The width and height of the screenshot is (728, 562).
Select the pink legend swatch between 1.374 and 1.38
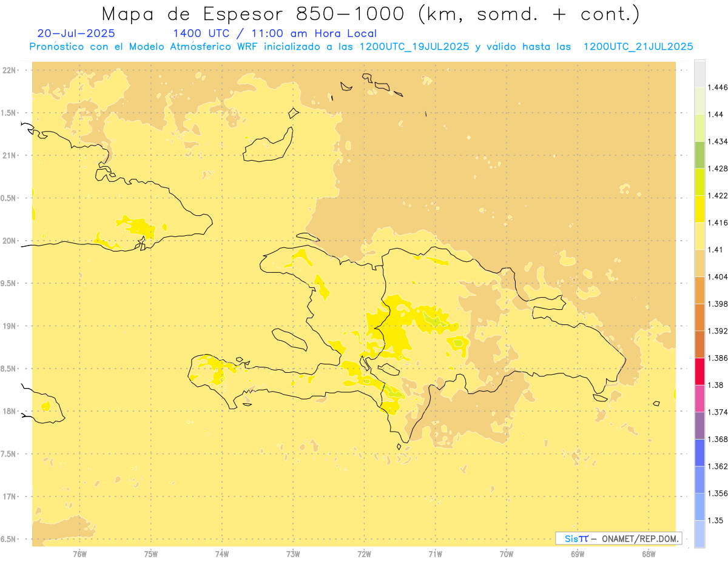pyautogui.click(x=699, y=398)
